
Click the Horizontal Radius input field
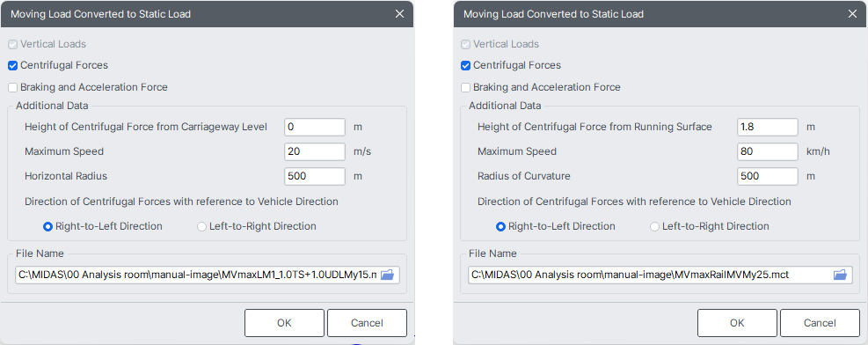315,177
